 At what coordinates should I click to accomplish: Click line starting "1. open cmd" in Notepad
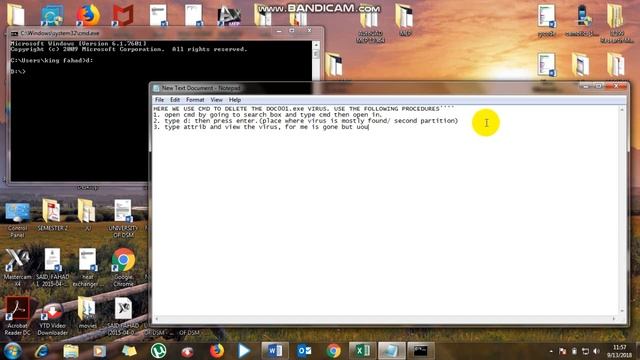click(x=268, y=115)
